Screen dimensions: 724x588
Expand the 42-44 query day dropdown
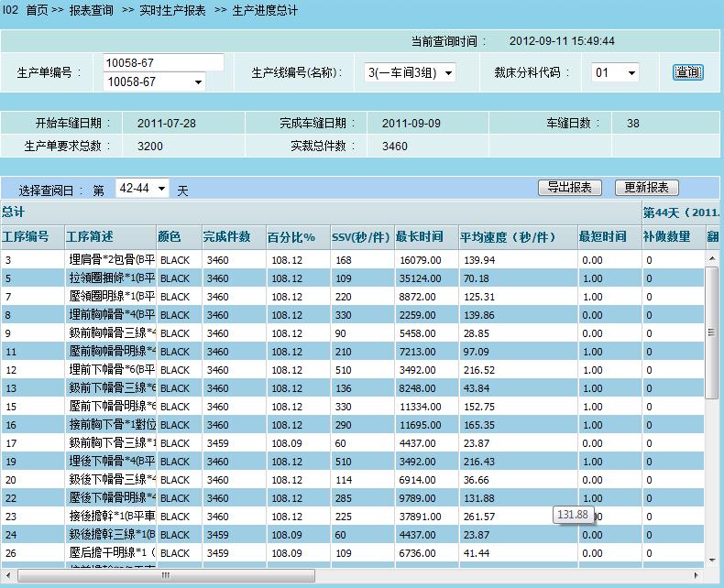pyautogui.click(x=142, y=189)
